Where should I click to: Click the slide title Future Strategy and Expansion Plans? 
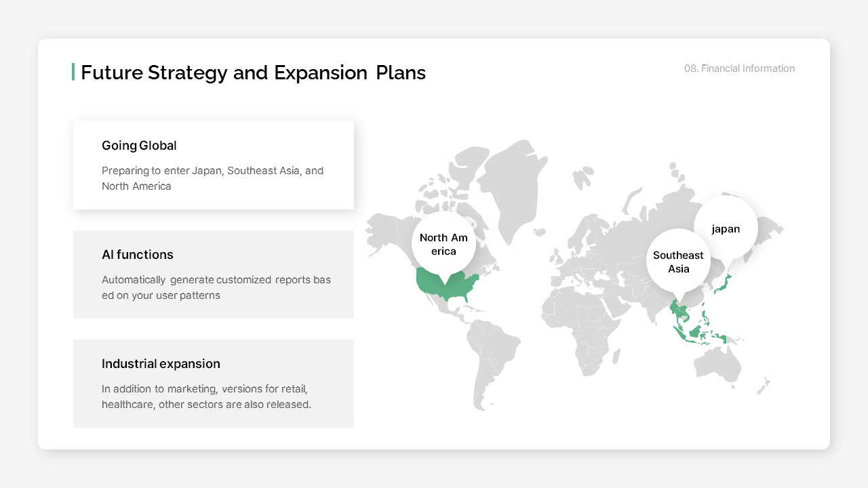253,73
